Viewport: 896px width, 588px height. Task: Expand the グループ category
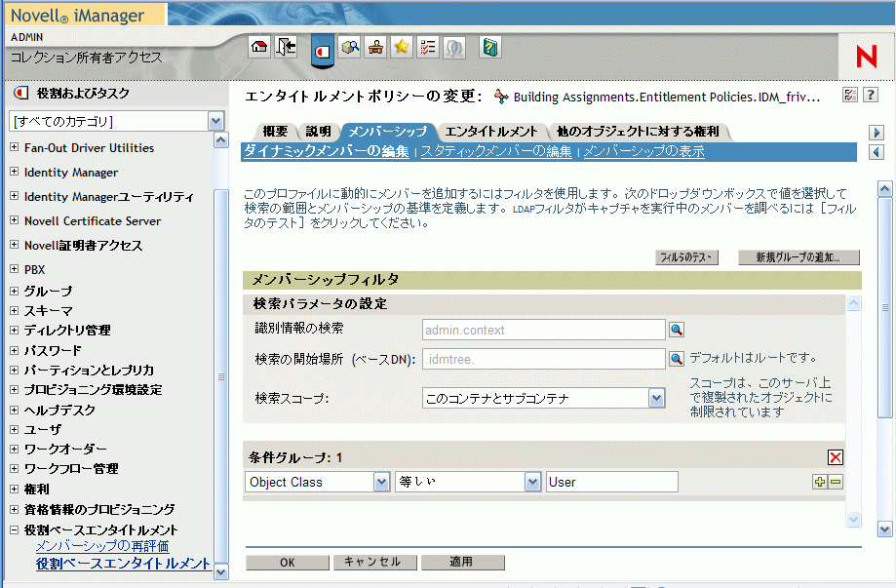[15, 291]
